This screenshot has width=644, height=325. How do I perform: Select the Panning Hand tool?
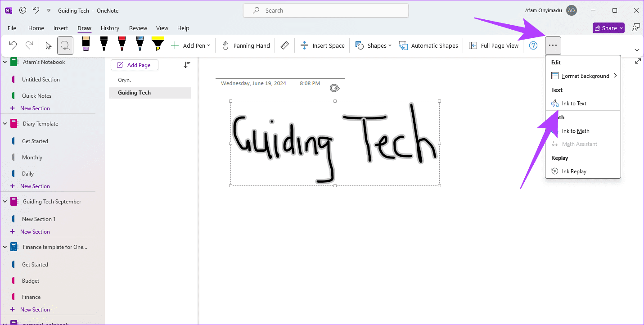click(x=245, y=45)
